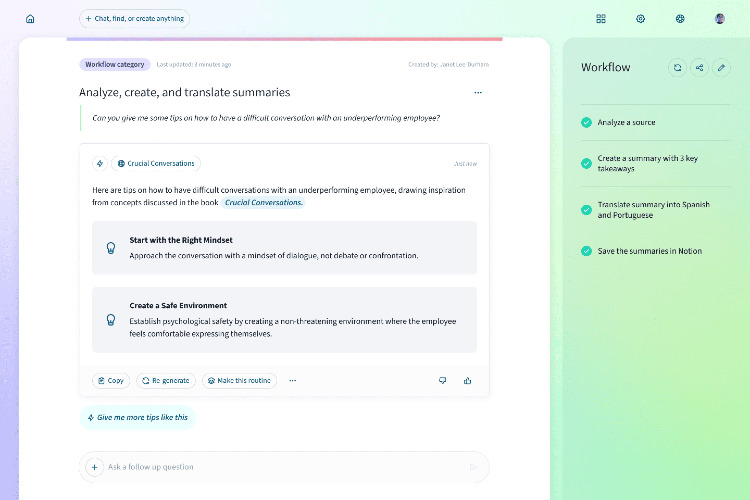This screenshot has width=750, height=500.
Task: Toggle the Translate summary into Spanish and Portuguese checkmark
Action: [586, 210]
